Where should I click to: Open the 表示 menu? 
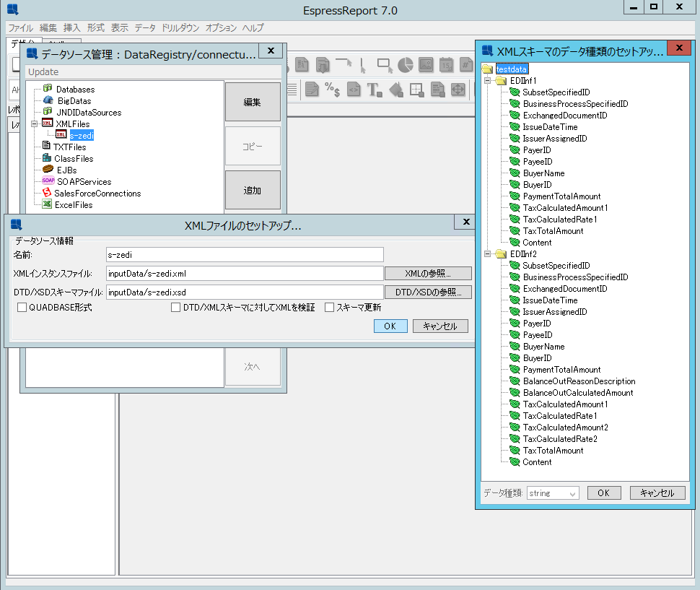click(x=120, y=27)
